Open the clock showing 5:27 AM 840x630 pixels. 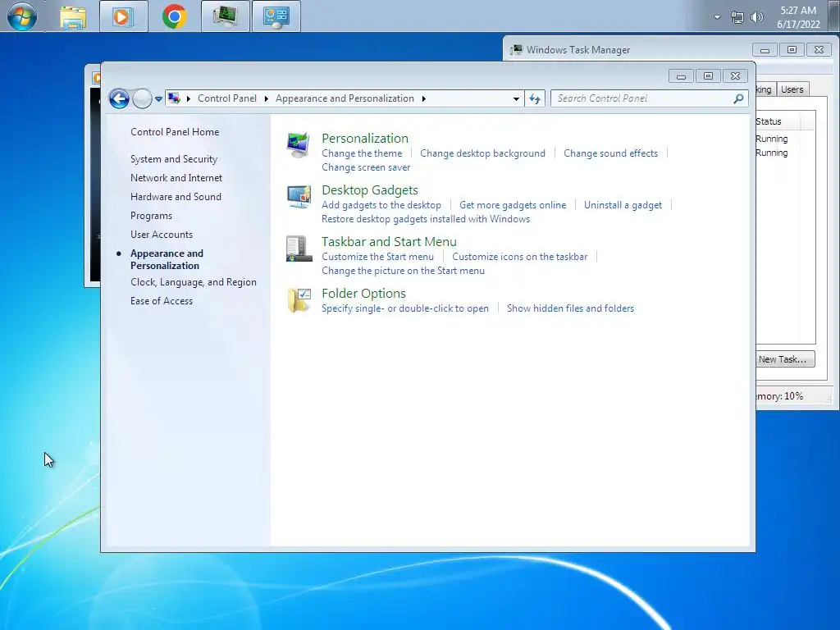(x=798, y=17)
